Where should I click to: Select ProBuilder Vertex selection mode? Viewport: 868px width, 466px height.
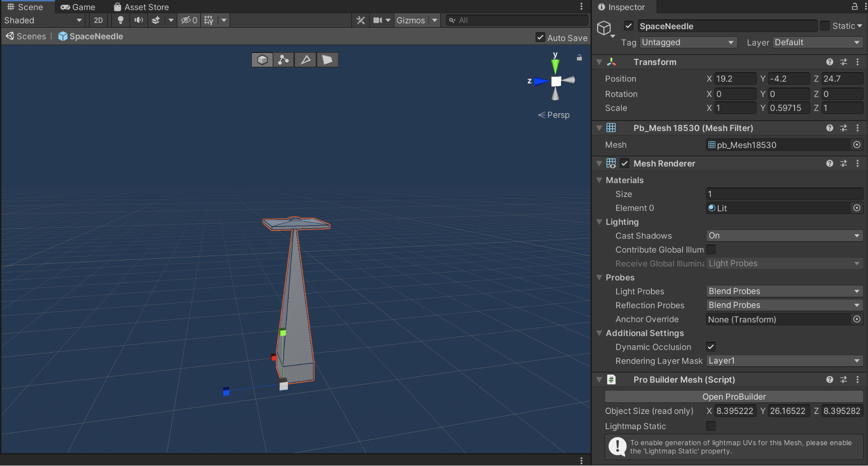pos(284,60)
